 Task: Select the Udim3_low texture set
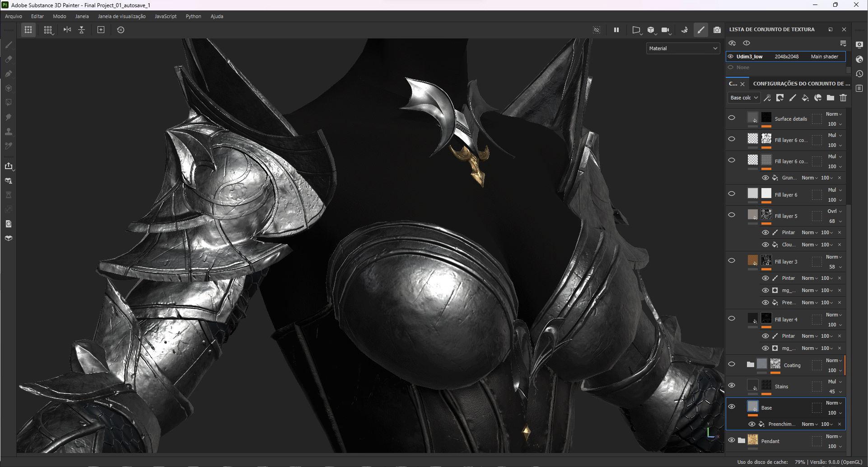click(x=749, y=57)
